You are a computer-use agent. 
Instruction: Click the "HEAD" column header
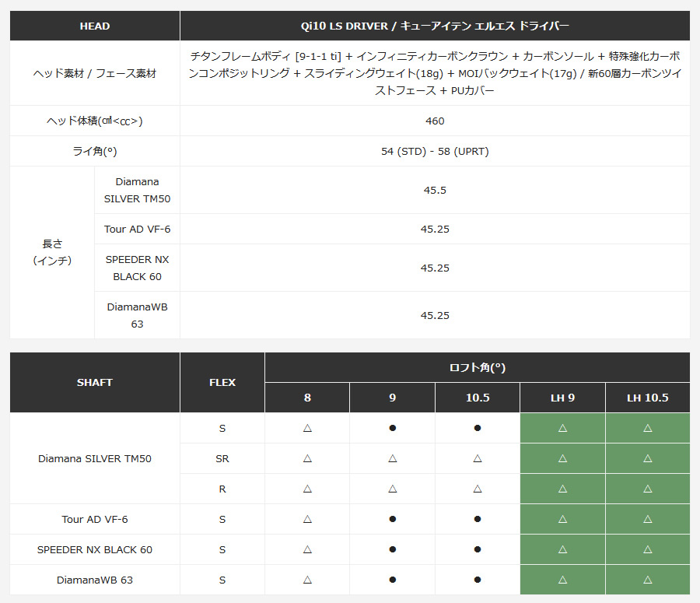coord(95,26)
